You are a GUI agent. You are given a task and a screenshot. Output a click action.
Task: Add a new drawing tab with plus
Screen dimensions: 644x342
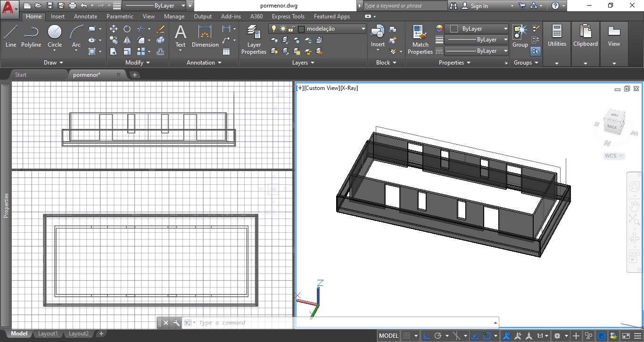[135, 74]
